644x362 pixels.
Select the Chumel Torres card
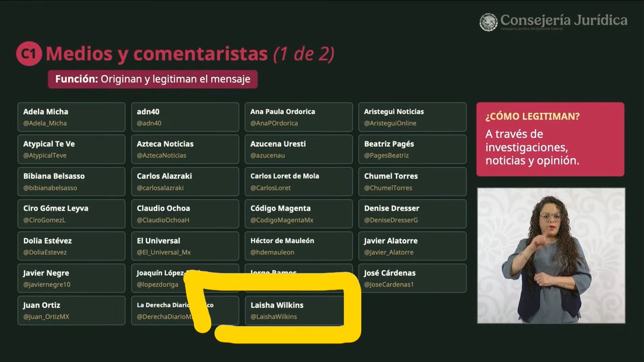pyautogui.click(x=413, y=181)
